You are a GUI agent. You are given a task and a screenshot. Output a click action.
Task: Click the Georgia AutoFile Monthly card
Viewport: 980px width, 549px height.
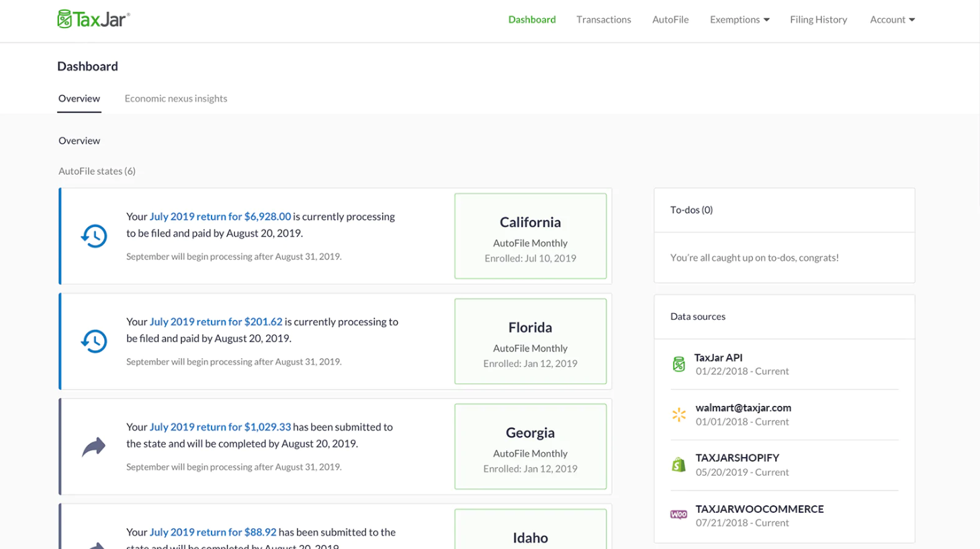point(530,446)
